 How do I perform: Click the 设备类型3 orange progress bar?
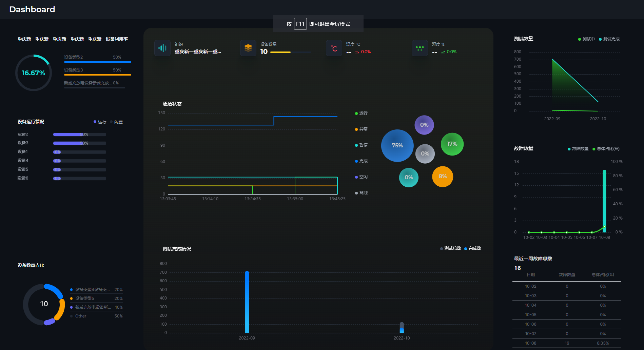coord(98,75)
